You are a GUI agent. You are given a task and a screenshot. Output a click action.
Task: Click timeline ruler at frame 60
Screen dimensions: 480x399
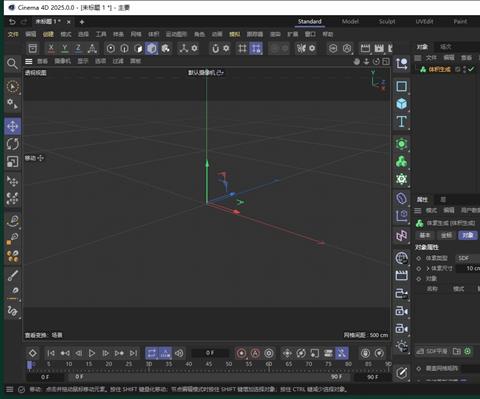pos(269,364)
